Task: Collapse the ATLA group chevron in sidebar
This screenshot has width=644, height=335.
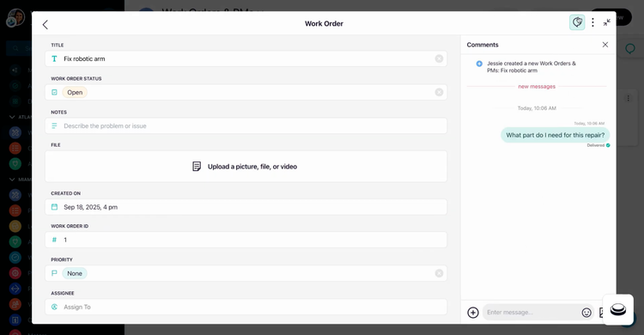Action: (x=12, y=117)
